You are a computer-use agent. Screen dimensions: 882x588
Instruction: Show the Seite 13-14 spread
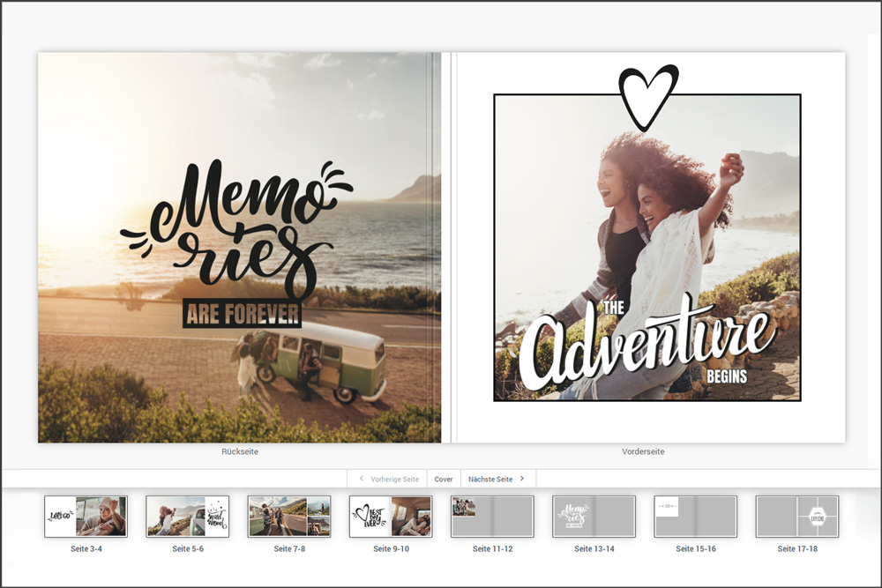click(594, 517)
